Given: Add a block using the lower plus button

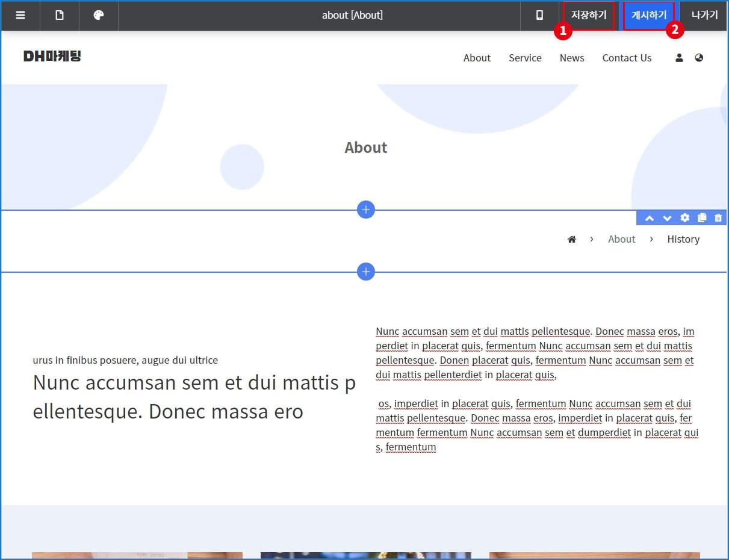Looking at the screenshot, I should pyautogui.click(x=366, y=272).
